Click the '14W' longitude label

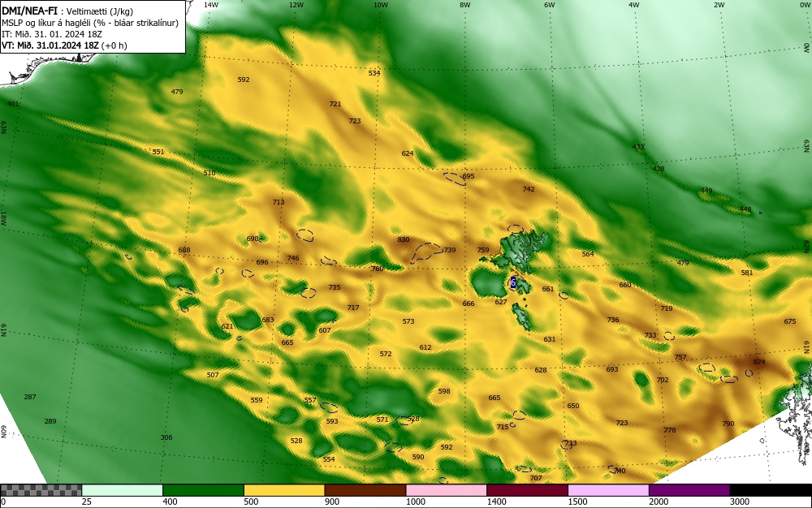[x=210, y=5]
